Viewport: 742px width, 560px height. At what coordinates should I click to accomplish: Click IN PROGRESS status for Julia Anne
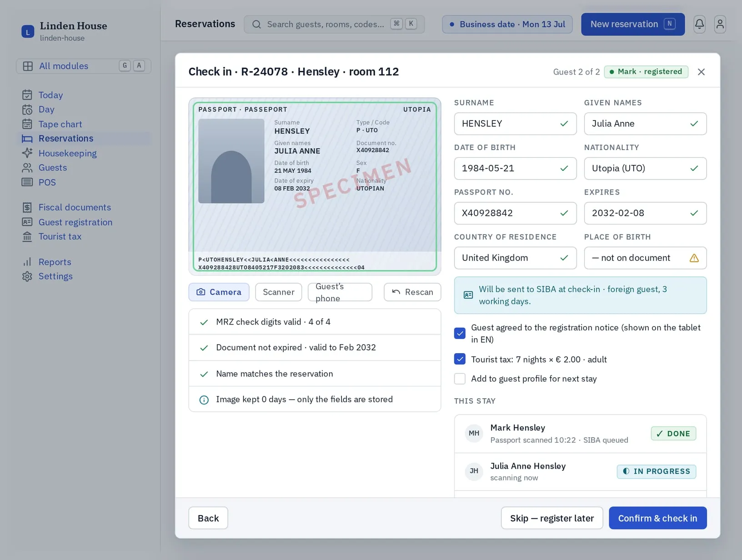(656, 471)
